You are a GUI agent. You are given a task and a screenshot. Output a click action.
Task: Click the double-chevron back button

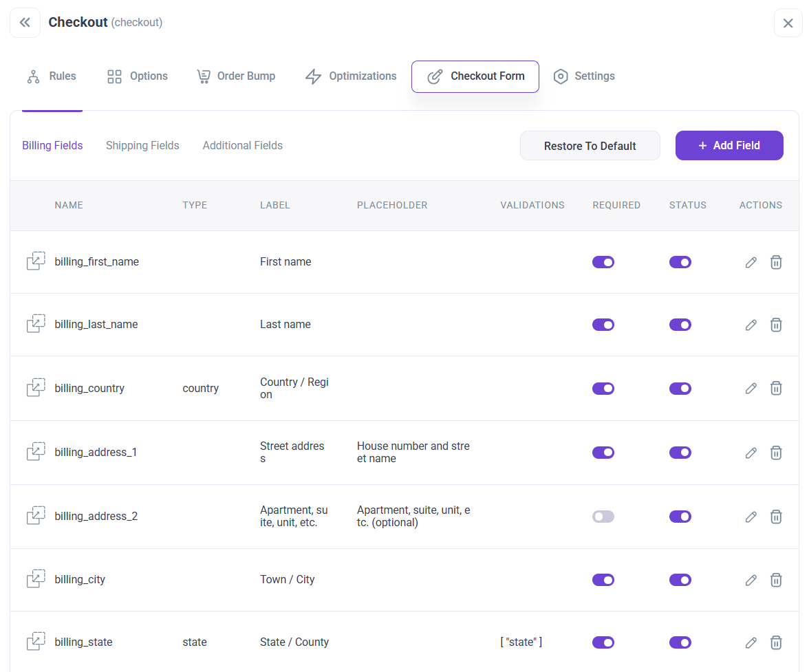click(25, 22)
